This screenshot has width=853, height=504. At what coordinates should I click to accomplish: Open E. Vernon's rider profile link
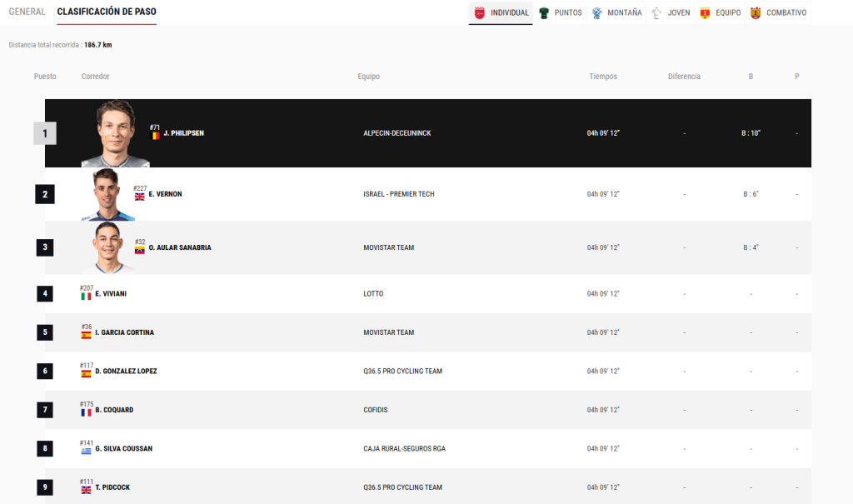click(x=165, y=194)
